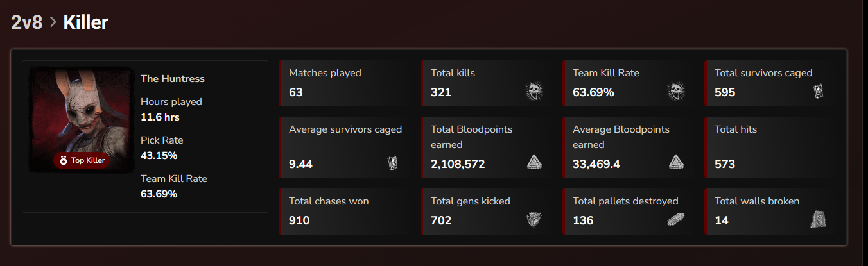Image resolution: width=868 pixels, height=266 pixels.
Task: Click the Hours played 11.6 hrs value
Action: (160, 117)
